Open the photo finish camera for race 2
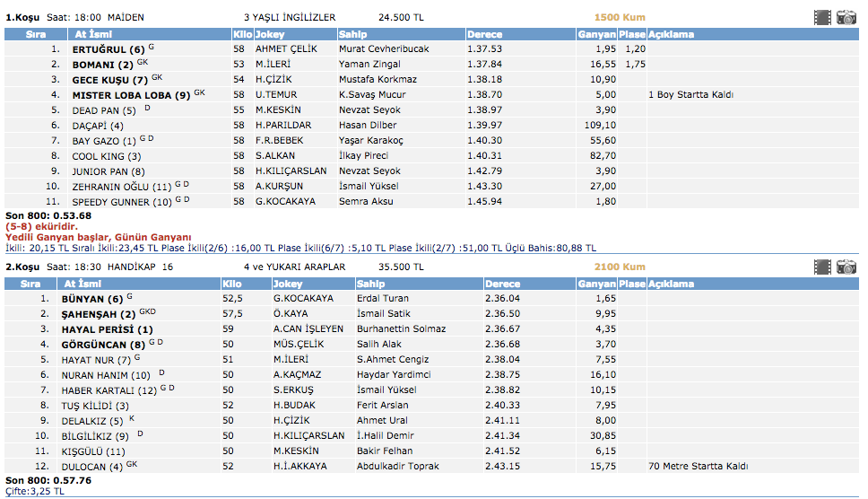 pyautogui.click(x=846, y=267)
